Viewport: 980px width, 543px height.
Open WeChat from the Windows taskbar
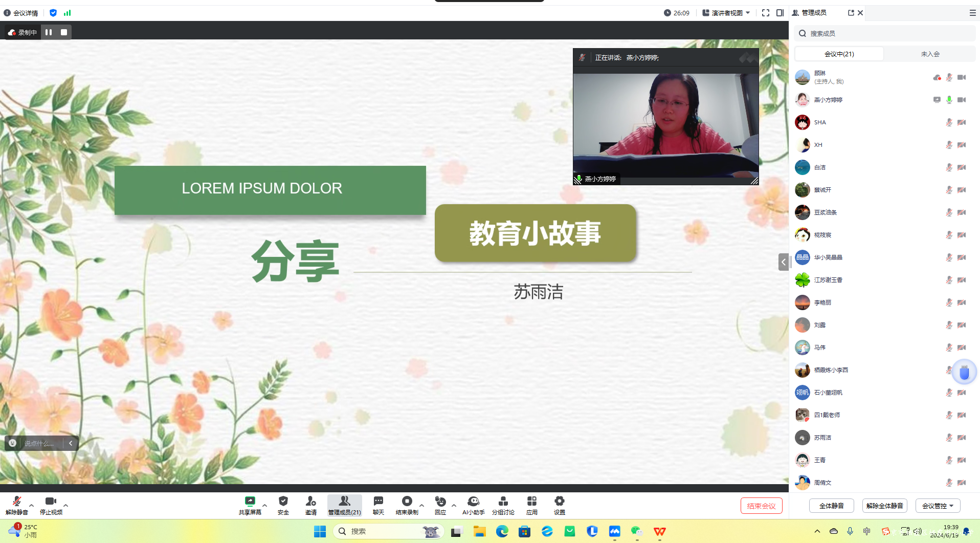tap(636, 531)
